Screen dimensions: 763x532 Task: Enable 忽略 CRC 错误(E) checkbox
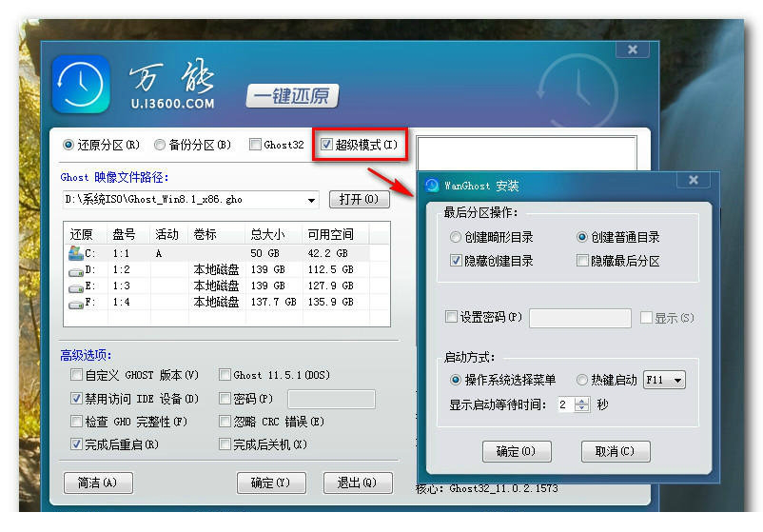pyautogui.click(x=225, y=421)
